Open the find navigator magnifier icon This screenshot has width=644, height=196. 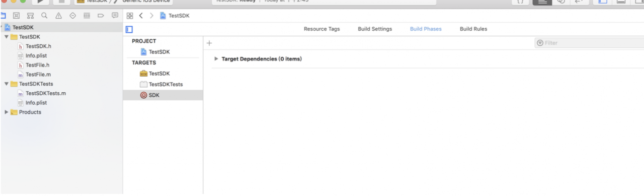[44, 16]
